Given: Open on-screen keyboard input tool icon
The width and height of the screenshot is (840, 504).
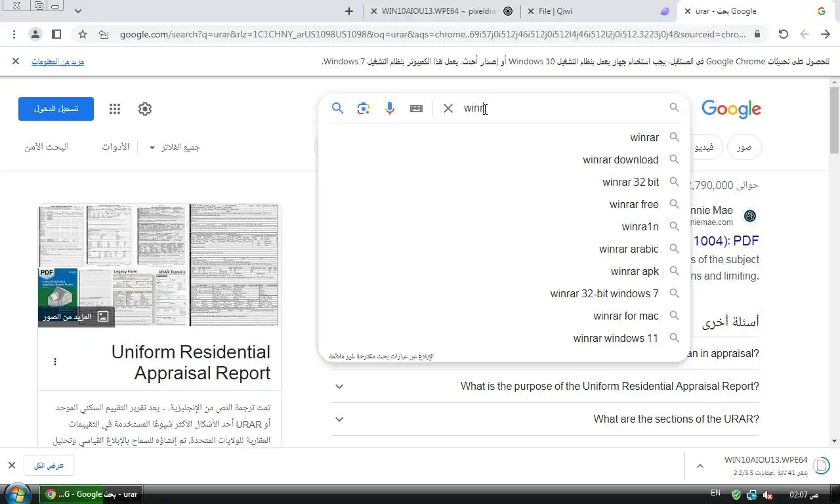Looking at the screenshot, I should pos(416,108).
